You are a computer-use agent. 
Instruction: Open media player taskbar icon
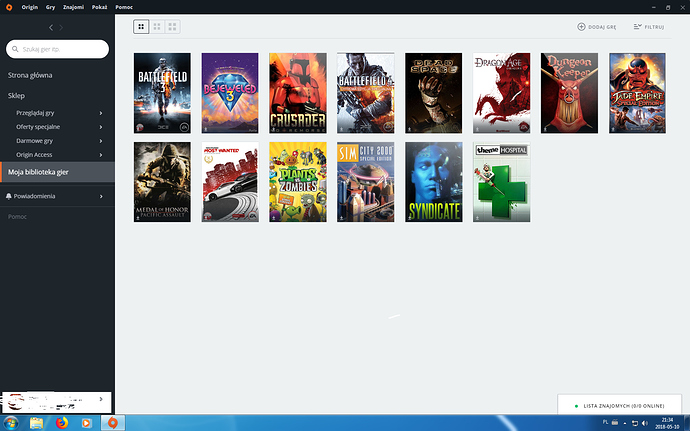(87, 424)
